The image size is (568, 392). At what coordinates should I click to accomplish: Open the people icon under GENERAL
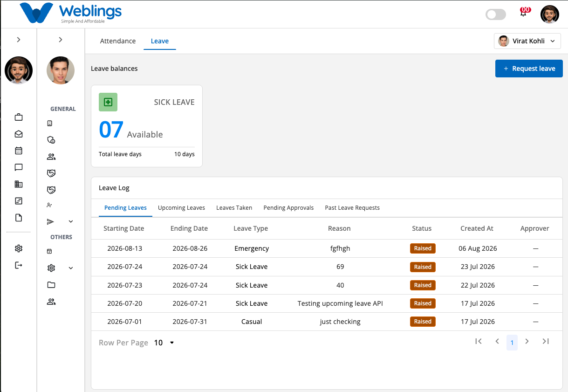[x=51, y=157]
